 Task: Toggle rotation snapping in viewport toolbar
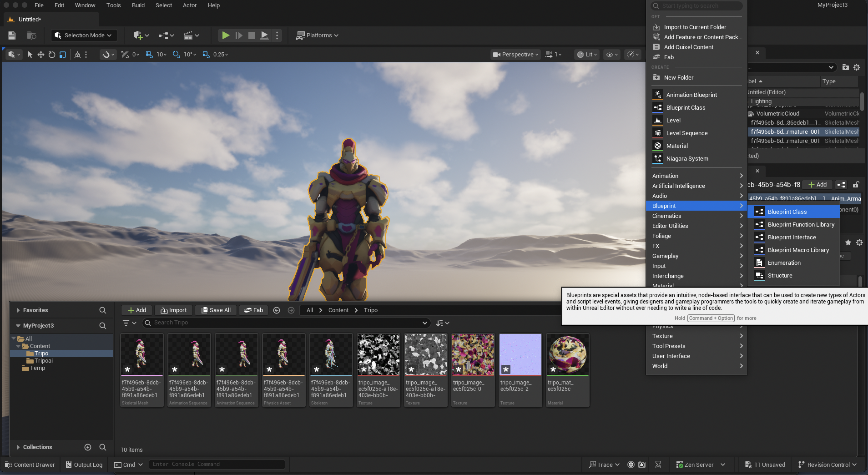pos(176,55)
